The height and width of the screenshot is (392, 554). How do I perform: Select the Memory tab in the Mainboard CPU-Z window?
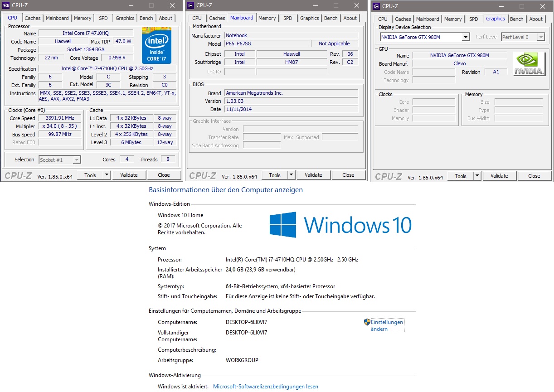[267, 18]
